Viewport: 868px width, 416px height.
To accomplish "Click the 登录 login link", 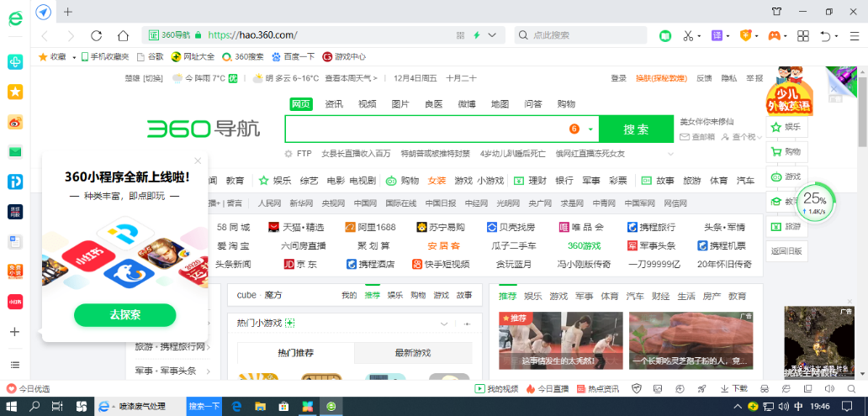I will pos(618,78).
